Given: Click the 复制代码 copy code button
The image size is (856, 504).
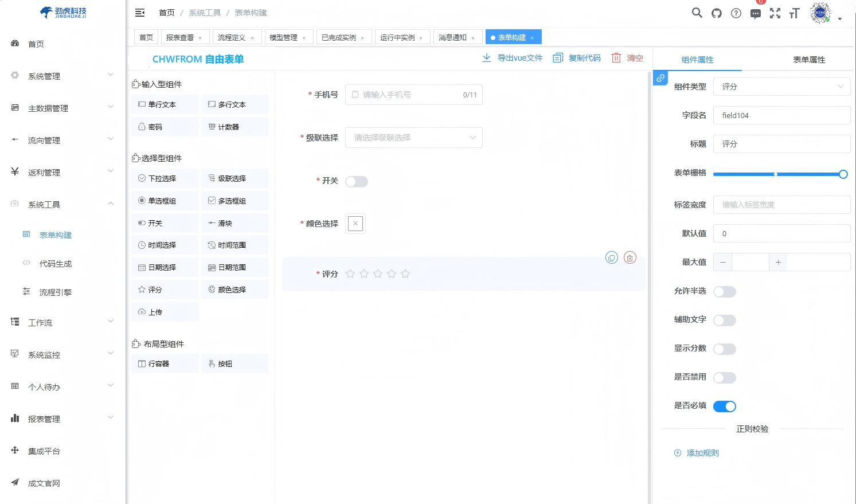Looking at the screenshot, I should point(576,57).
